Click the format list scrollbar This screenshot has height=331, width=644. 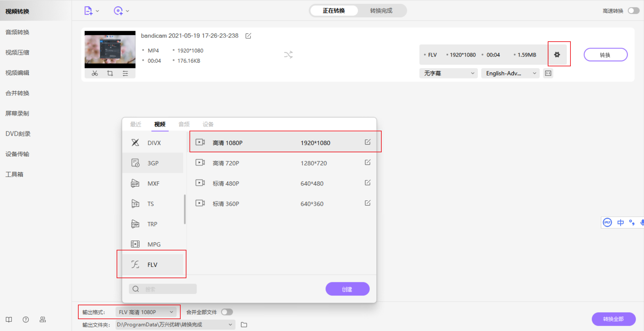pos(185,209)
